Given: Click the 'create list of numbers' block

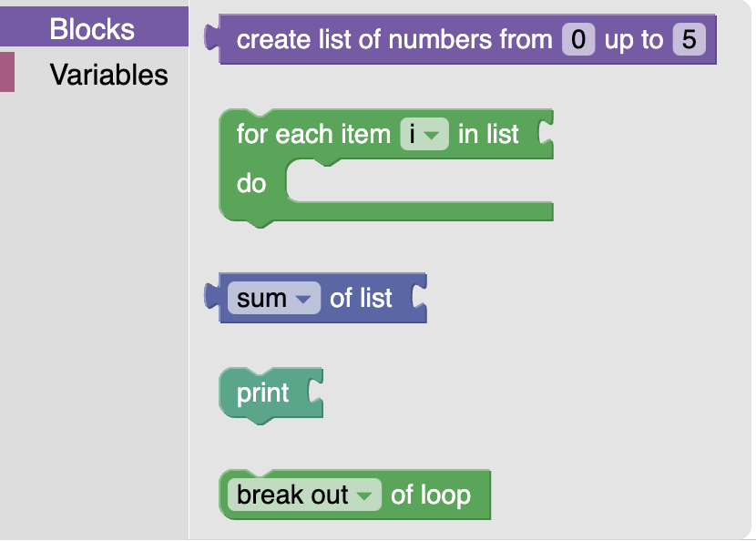Looking at the screenshot, I should (393, 40).
